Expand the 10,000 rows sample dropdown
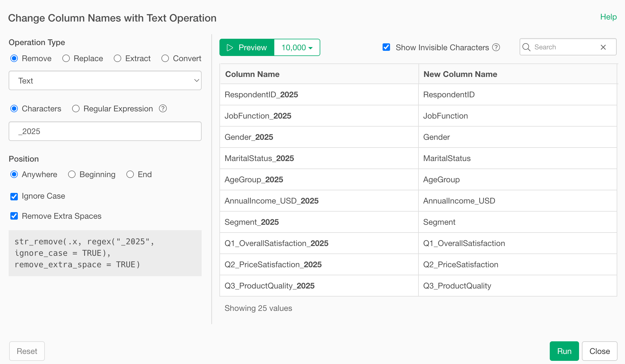 297,47
